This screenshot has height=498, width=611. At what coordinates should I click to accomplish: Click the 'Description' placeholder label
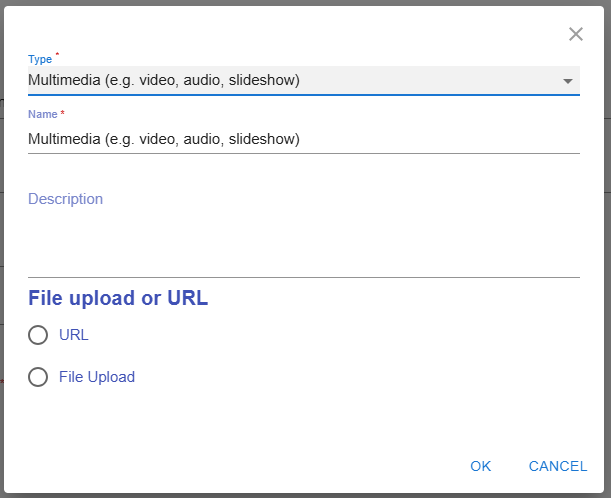click(65, 199)
